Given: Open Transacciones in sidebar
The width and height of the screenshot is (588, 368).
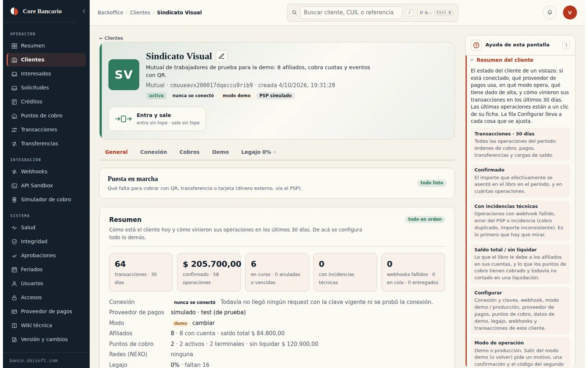Looking at the screenshot, I should tap(46, 130).
